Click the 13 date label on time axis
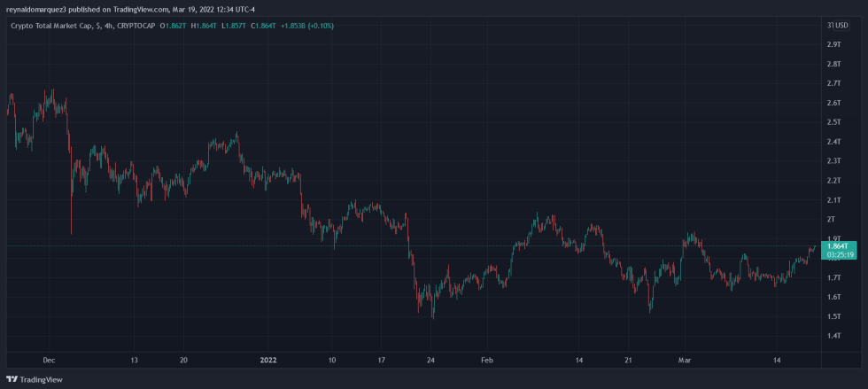Screen dimensions: 868x389 pos(134,360)
